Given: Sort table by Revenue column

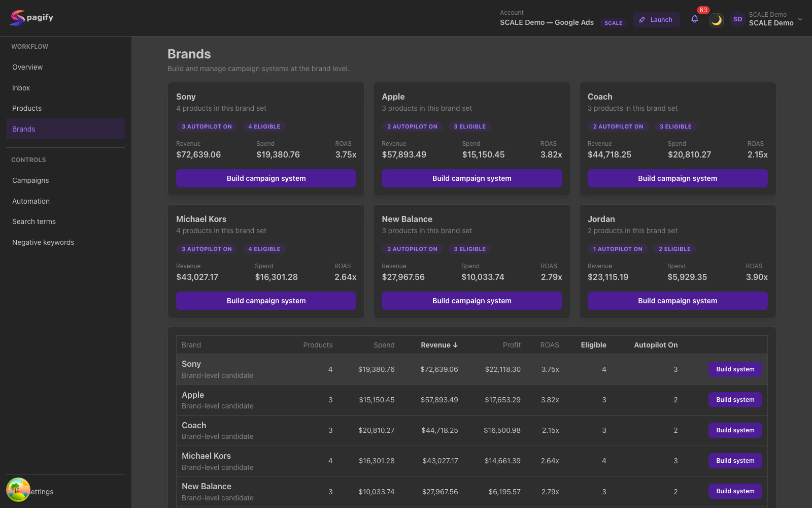Looking at the screenshot, I should (439, 345).
